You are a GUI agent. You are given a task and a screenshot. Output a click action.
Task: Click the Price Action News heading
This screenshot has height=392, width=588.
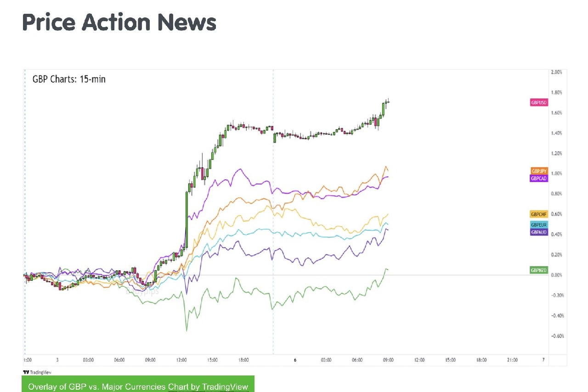(x=119, y=22)
